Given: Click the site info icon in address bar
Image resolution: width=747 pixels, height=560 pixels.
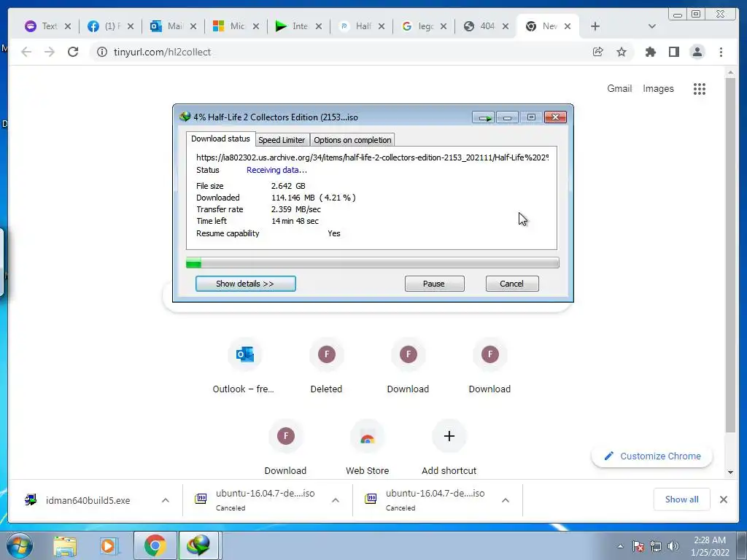Looking at the screenshot, I should coord(102,52).
